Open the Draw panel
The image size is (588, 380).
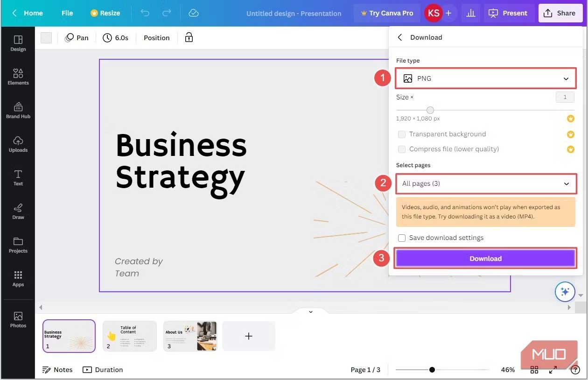coord(18,210)
